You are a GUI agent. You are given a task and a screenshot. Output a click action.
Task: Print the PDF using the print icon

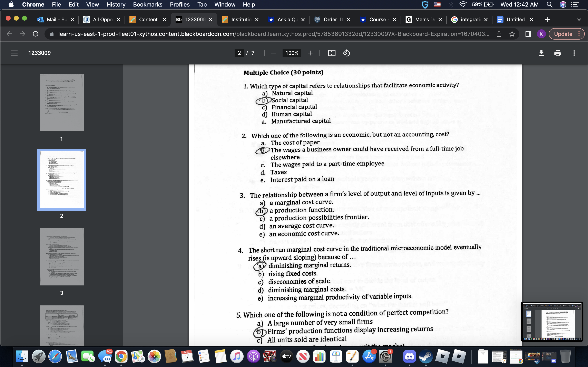pos(558,53)
